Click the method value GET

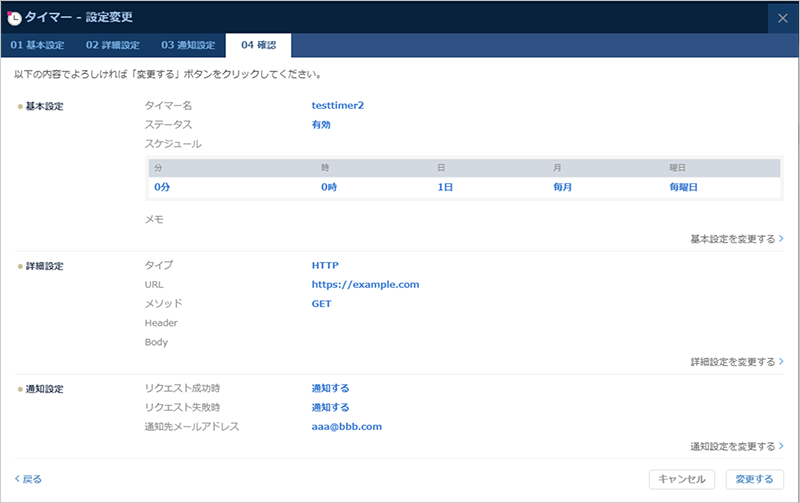click(x=321, y=304)
